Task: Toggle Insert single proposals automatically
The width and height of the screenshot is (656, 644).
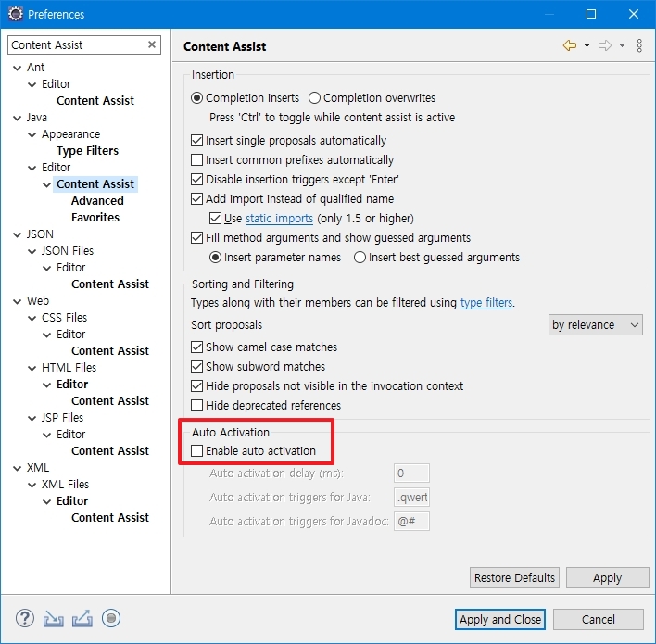Action: tap(196, 140)
